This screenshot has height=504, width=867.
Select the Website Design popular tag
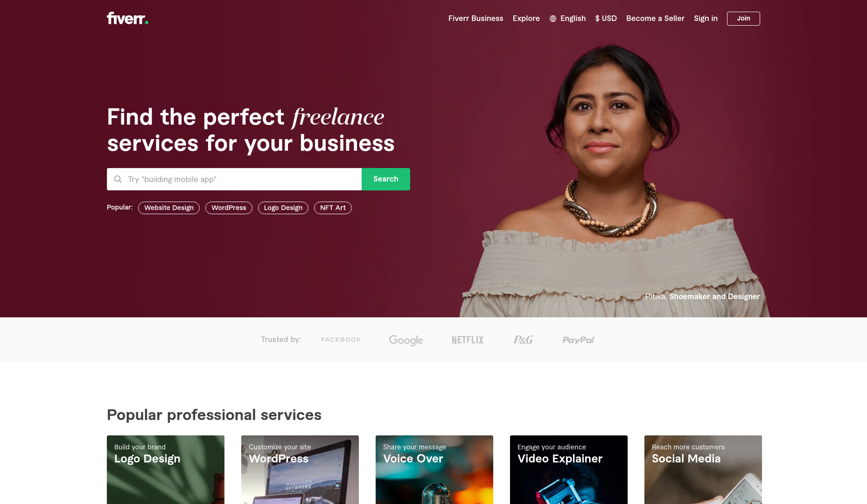point(169,208)
